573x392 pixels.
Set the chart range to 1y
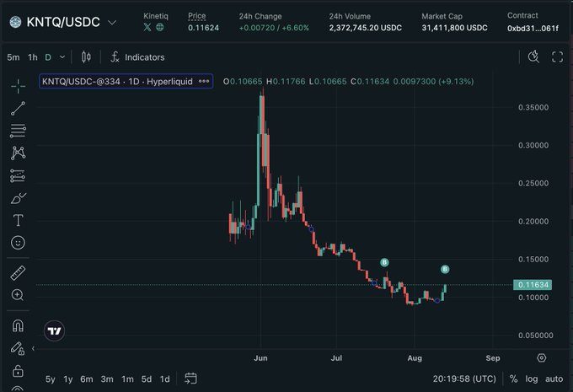point(68,379)
